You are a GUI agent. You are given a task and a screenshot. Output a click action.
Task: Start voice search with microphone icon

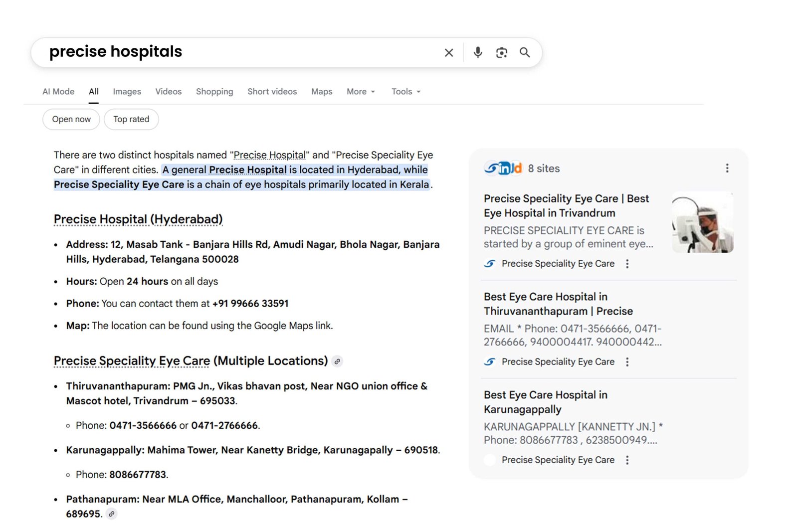(477, 52)
